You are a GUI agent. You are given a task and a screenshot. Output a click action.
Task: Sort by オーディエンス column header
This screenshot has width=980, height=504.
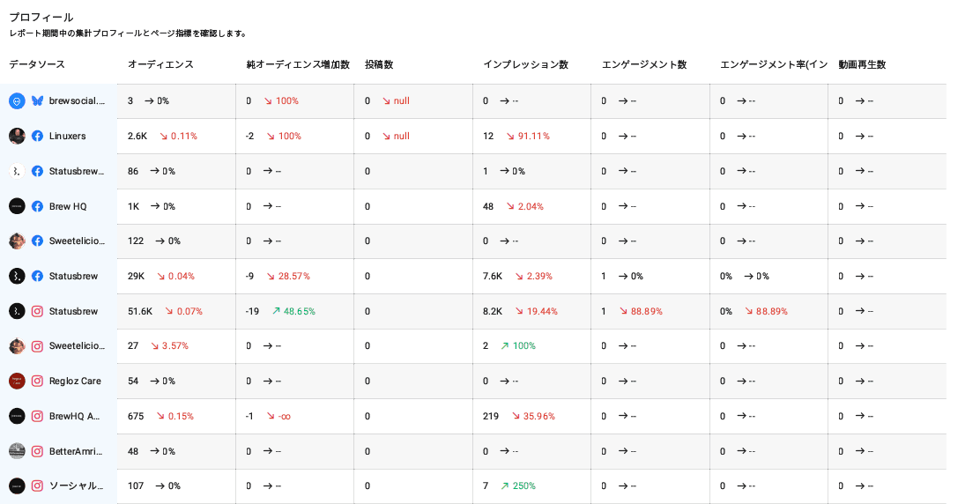pos(160,64)
